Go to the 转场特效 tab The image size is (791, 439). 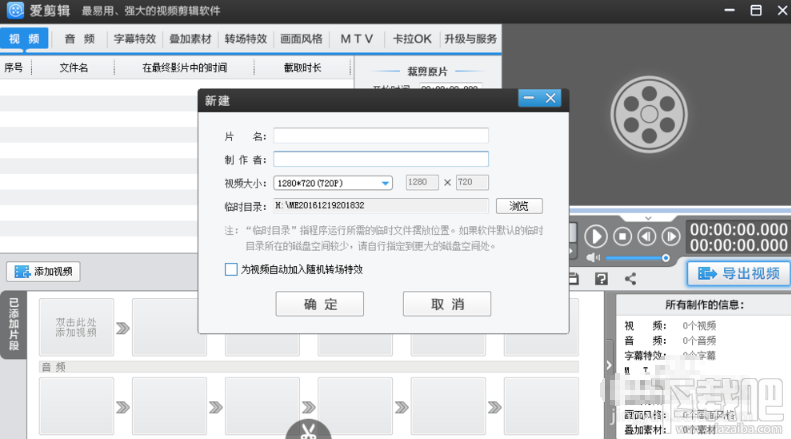[246, 39]
